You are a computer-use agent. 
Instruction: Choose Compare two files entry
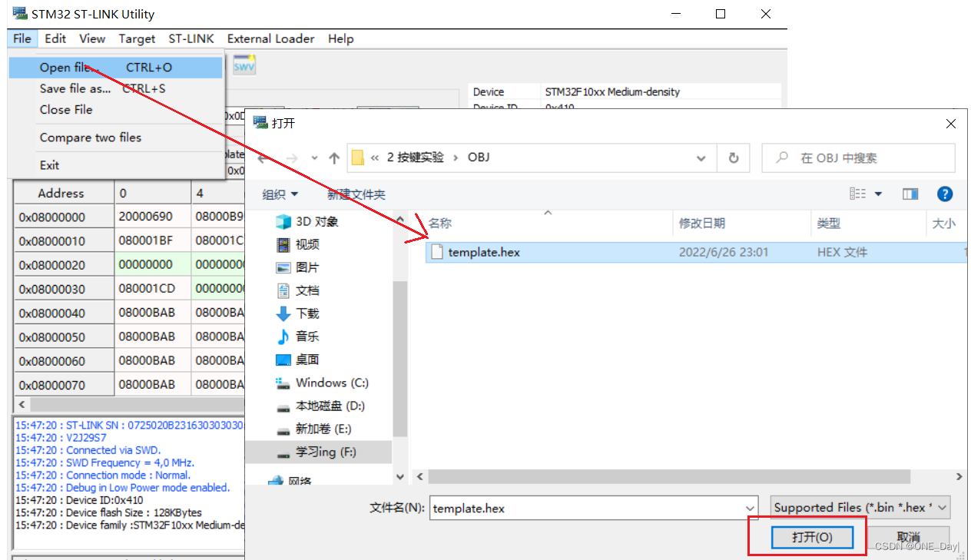(115, 138)
